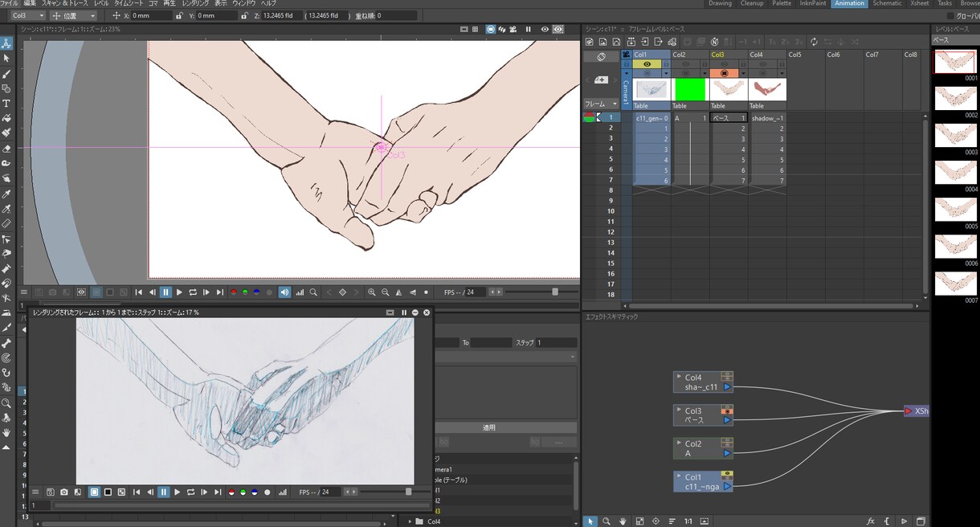Toggle Col3 camstand visibility orange toggle
Viewport: 980px width, 527px height.
(x=724, y=73)
